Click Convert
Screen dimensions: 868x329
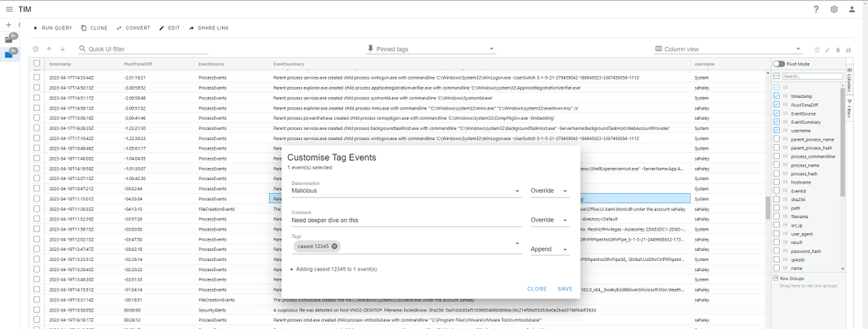click(133, 27)
